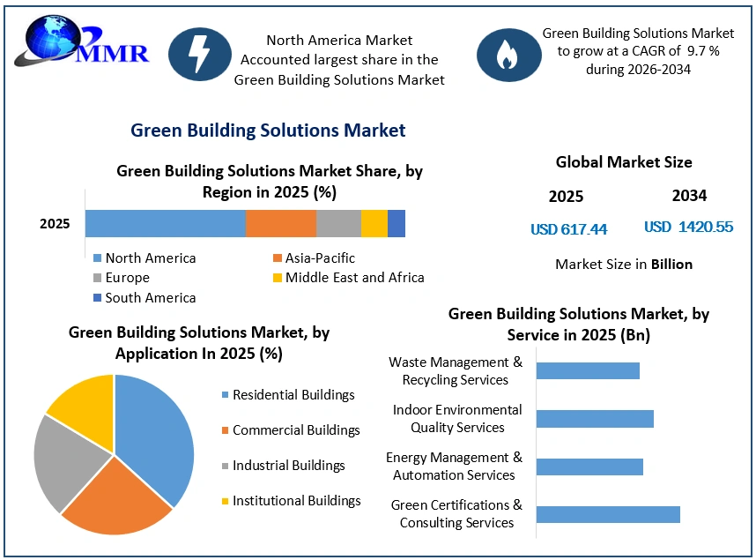Click the Middle East and Africa legend square
The image size is (756, 560).
coord(278,278)
